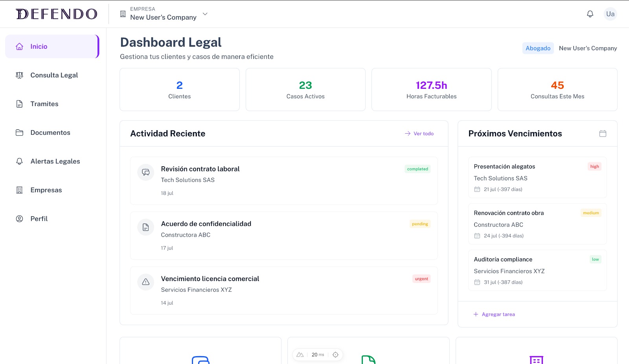Toggle the pending badge on Acuerdo de confidencialidad
The width and height of the screenshot is (629, 364).
pos(419,224)
